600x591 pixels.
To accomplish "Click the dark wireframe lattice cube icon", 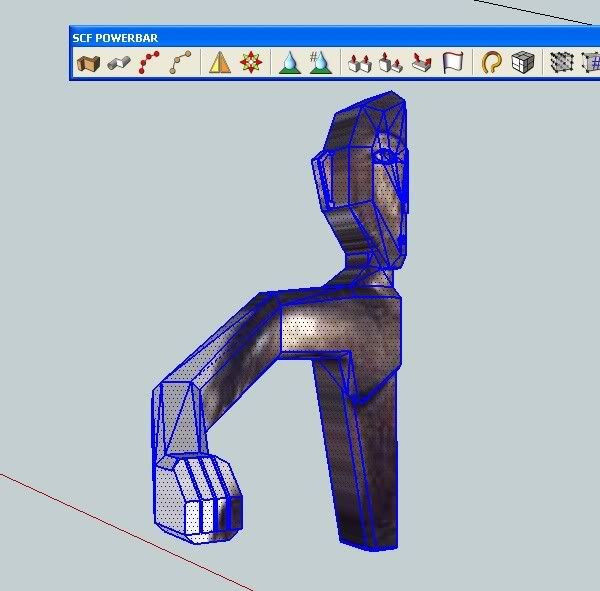I will [562, 62].
